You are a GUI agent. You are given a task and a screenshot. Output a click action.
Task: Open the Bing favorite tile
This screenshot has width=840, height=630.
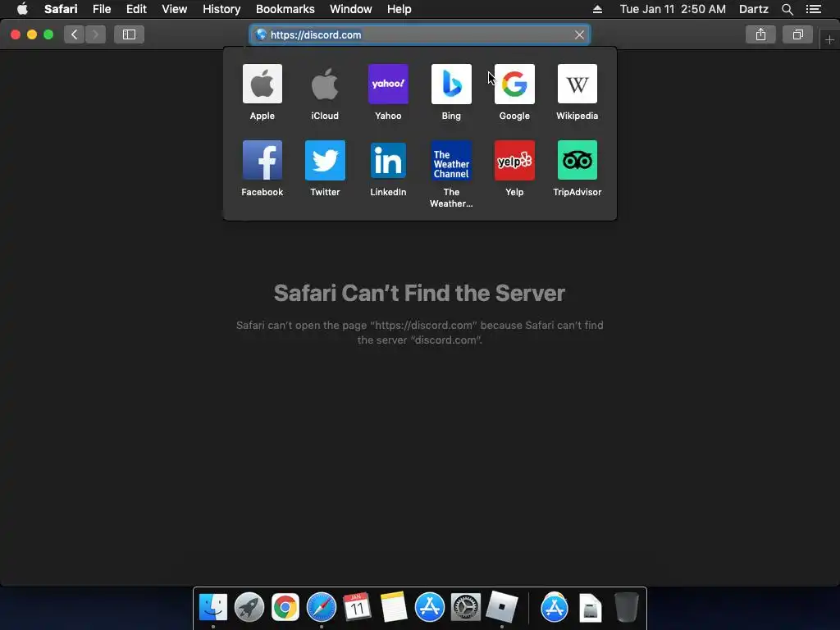451,84
